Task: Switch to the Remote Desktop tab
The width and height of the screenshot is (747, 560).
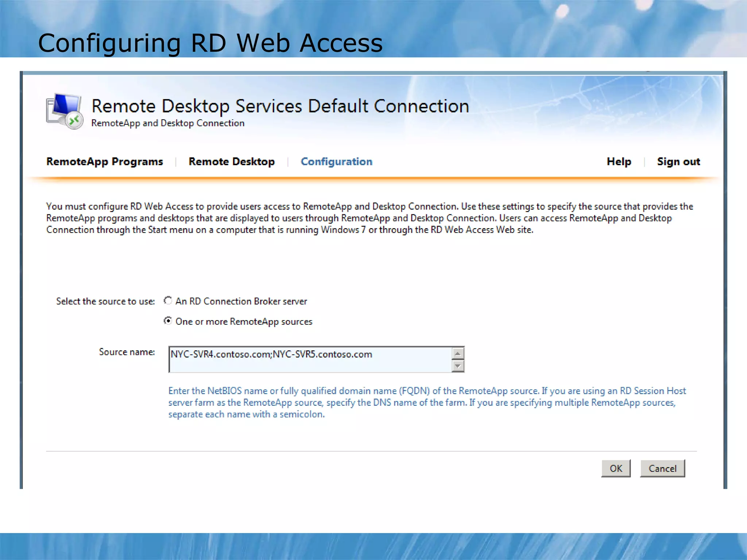Action: point(232,162)
